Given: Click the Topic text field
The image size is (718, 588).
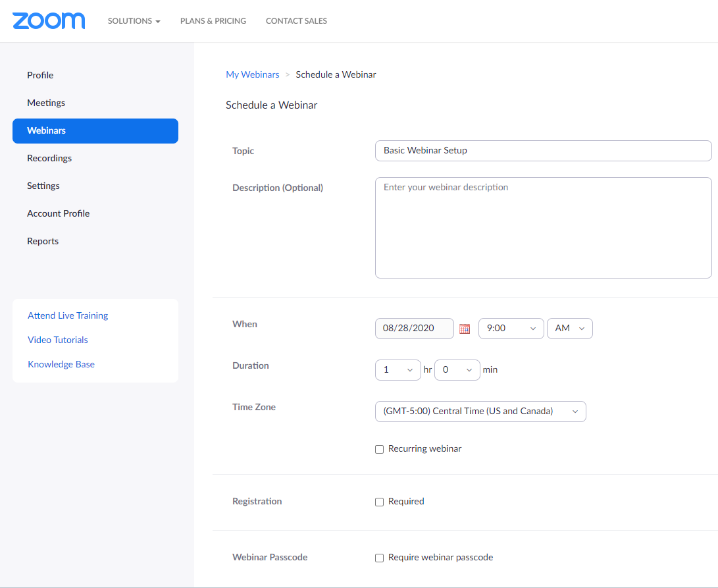Looking at the screenshot, I should click(x=543, y=151).
